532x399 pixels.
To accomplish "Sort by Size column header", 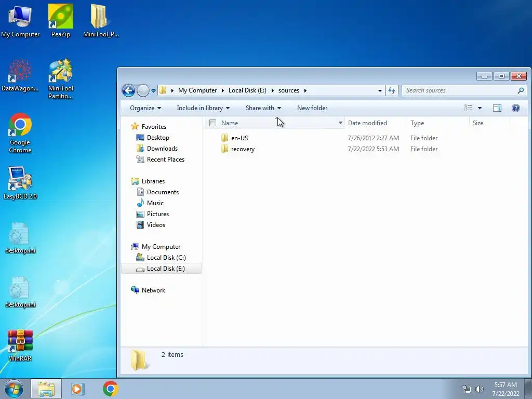I will tap(489, 123).
